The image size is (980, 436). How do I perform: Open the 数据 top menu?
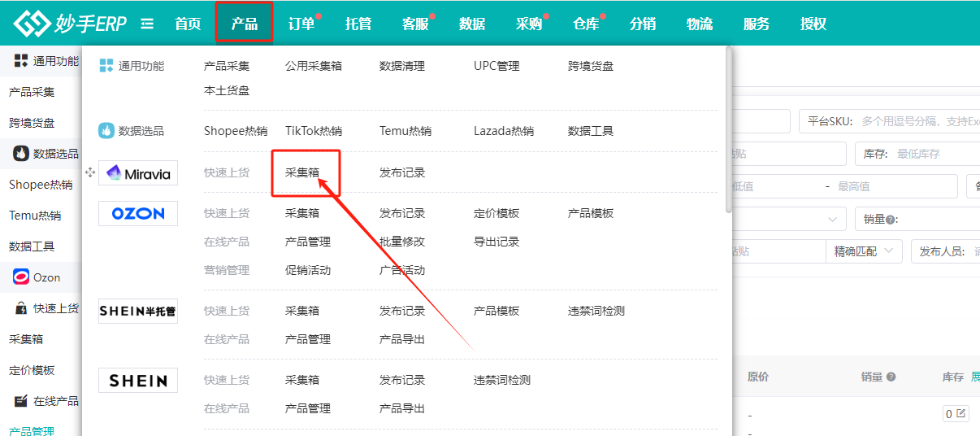click(472, 24)
